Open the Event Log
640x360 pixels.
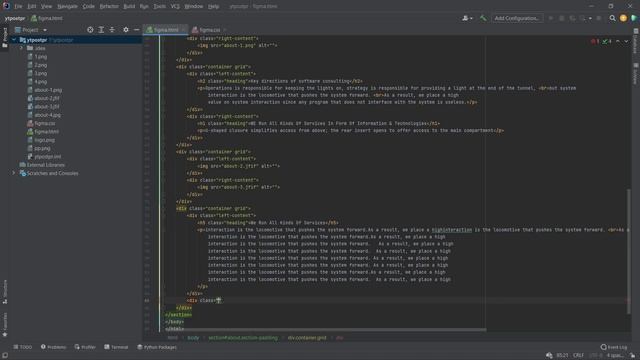[614, 347]
